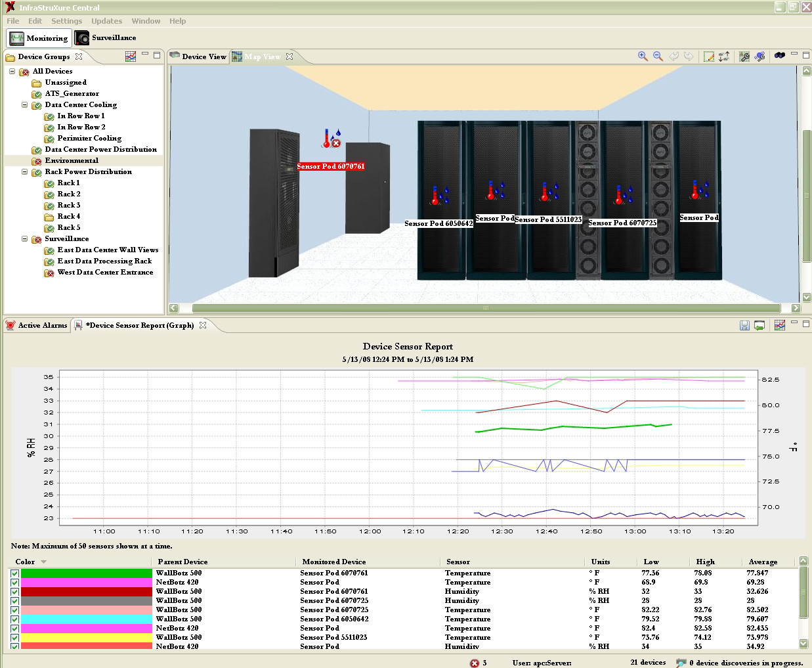This screenshot has width=812, height=668.
Task: Collapse the All Devices tree node
Action: (x=12, y=71)
